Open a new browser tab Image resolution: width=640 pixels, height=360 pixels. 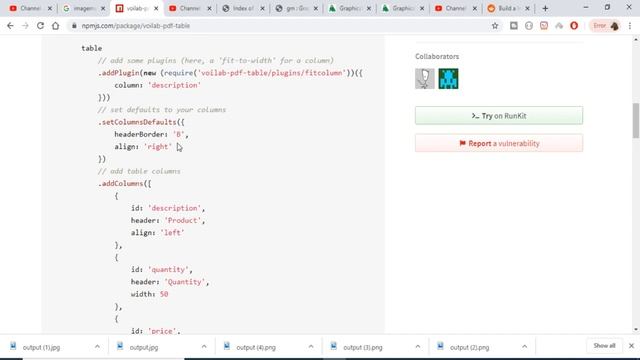coord(545,8)
